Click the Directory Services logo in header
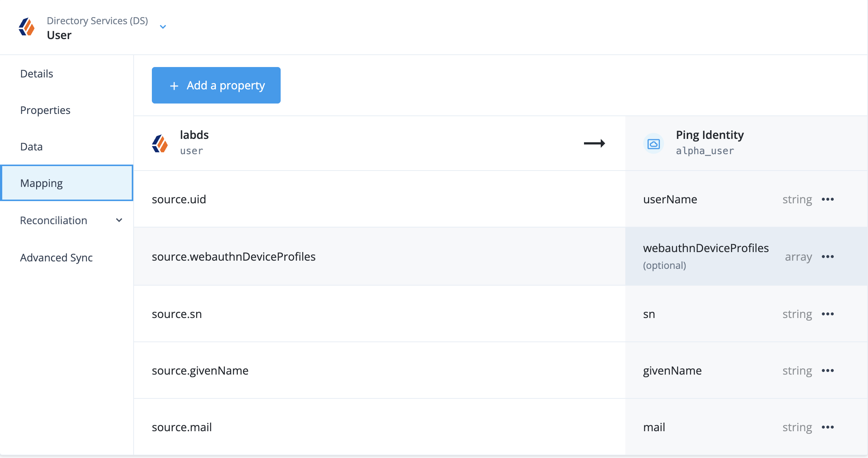This screenshot has width=868, height=458. pyautogui.click(x=27, y=27)
